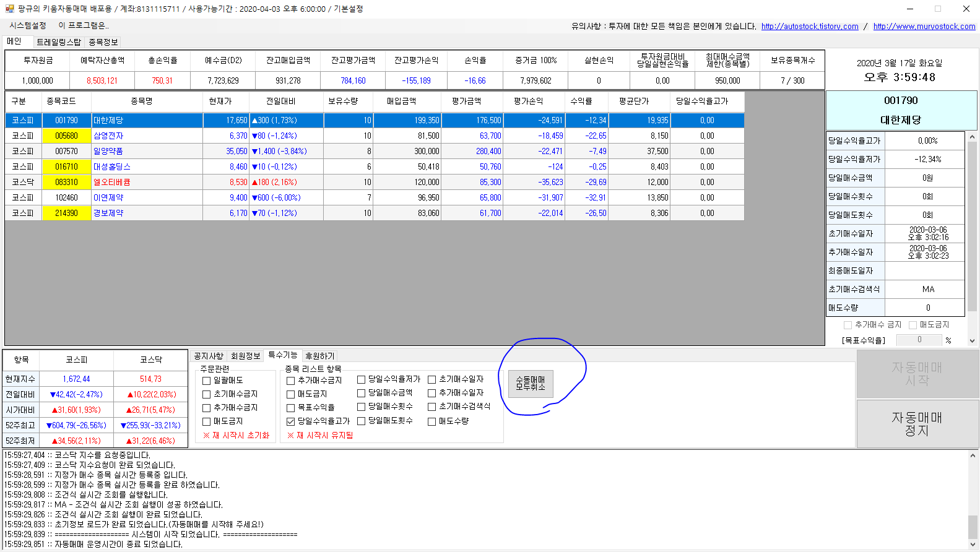Viewport: 980px width, 552px height.
Task: Open the 후원하기 tab
Action: pos(319,356)
